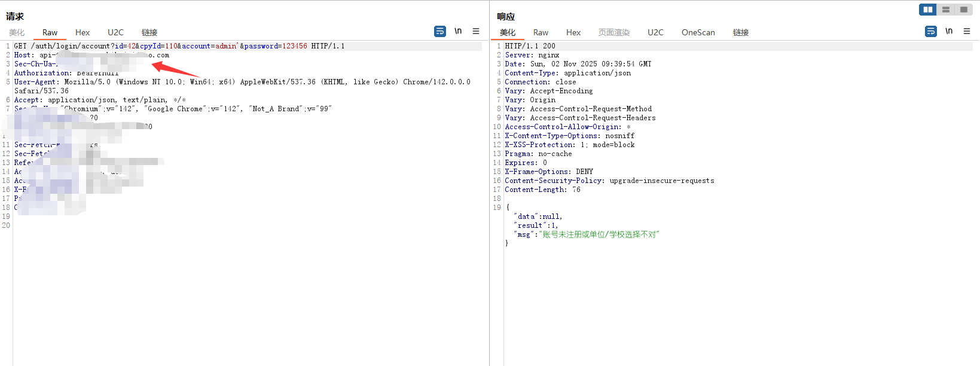
Task: Click the Content-Security-Policy header line
Action: click(610, 181)
